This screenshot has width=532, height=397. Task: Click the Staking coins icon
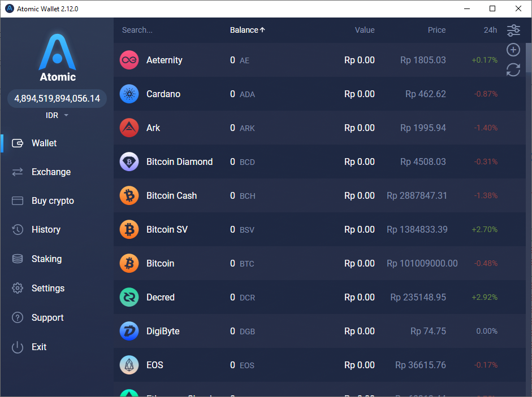(18, 259)
